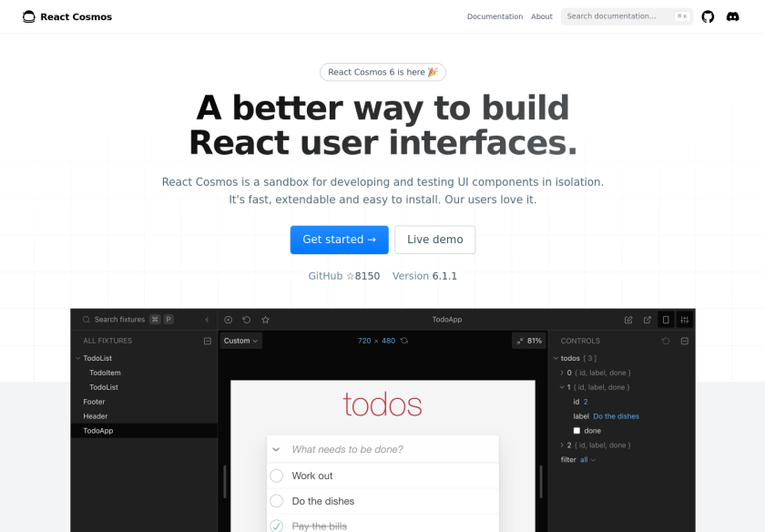Close the fixture with circled X icon
The width and height of the screenshot is (765, 532).
click(x=228, y=320)
